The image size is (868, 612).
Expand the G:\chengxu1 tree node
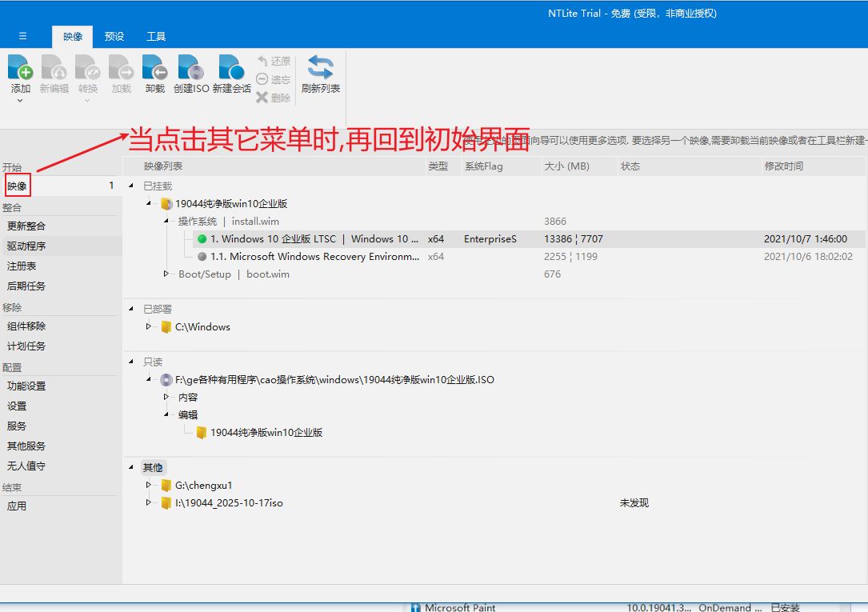tap(149, 485)
